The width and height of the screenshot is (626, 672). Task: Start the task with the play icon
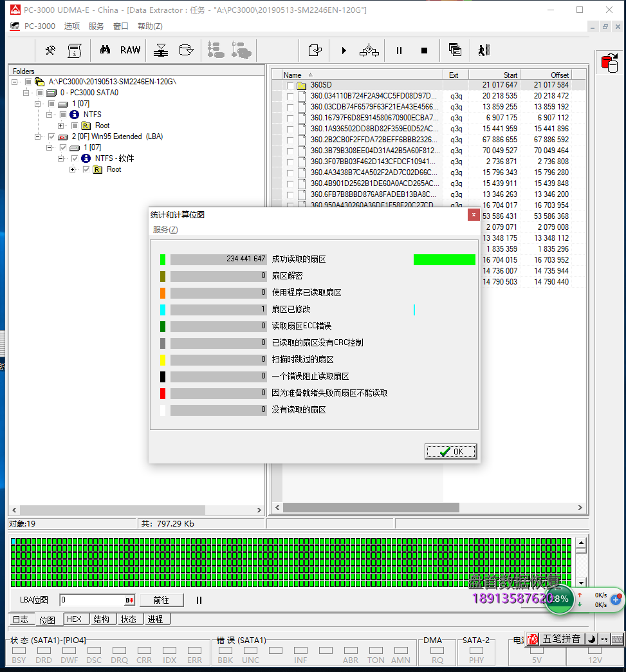342,50
